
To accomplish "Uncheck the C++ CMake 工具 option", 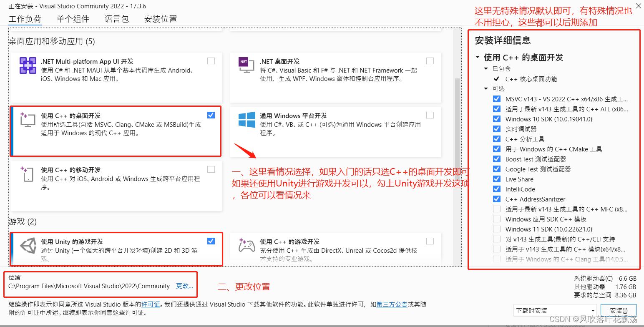I will tap(497, 149).
